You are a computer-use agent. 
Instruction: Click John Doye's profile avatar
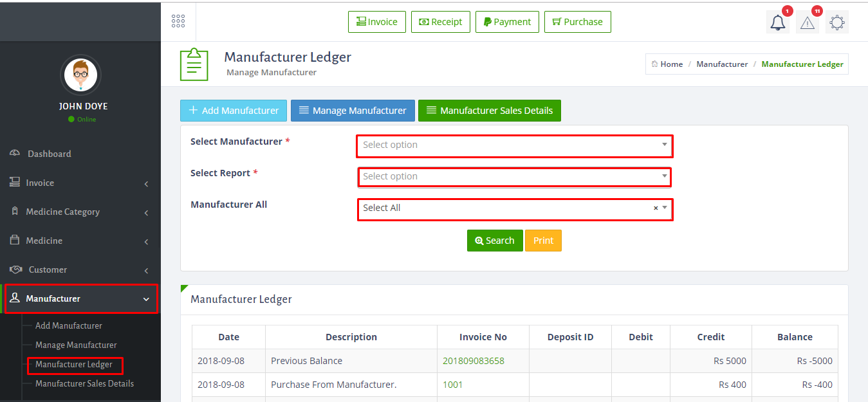coord(80,75)
